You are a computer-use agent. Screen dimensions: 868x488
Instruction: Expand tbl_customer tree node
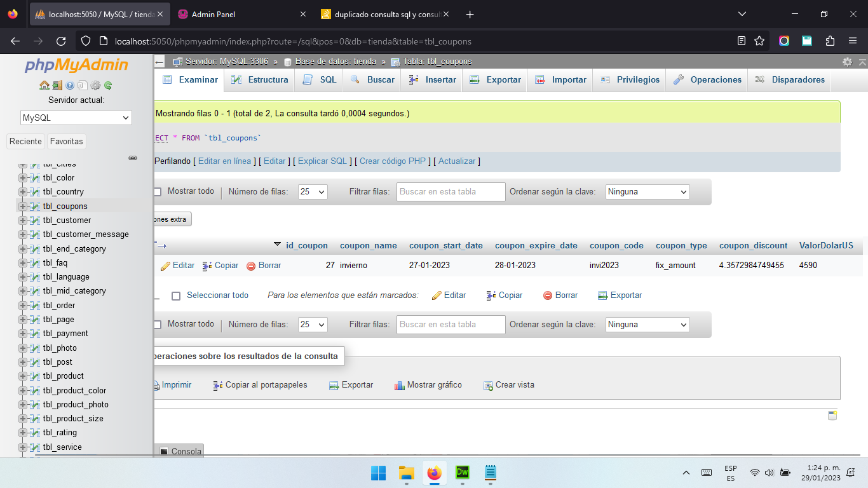(23, 220)
